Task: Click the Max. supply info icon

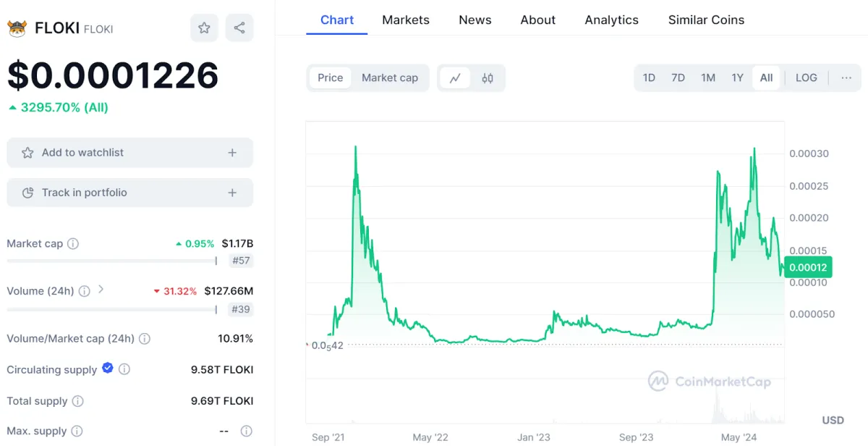Action: point(77,432)
